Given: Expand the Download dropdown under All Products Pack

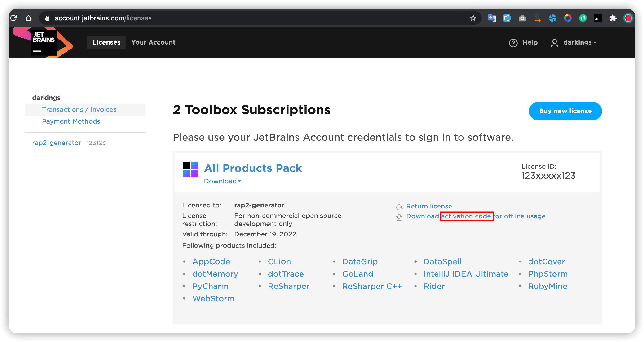Looking at the screenshot, I should coord(222,181).
